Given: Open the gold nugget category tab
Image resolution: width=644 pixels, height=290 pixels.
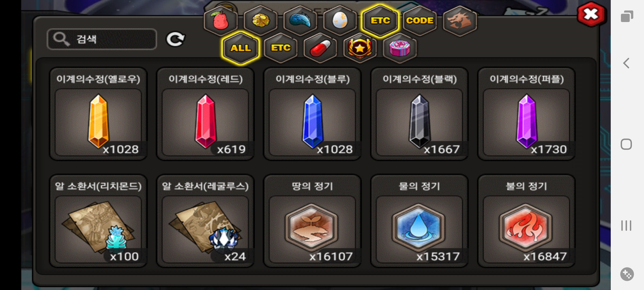Looking at the screenshot, I should pyautogui.click(x=261, y=21).
